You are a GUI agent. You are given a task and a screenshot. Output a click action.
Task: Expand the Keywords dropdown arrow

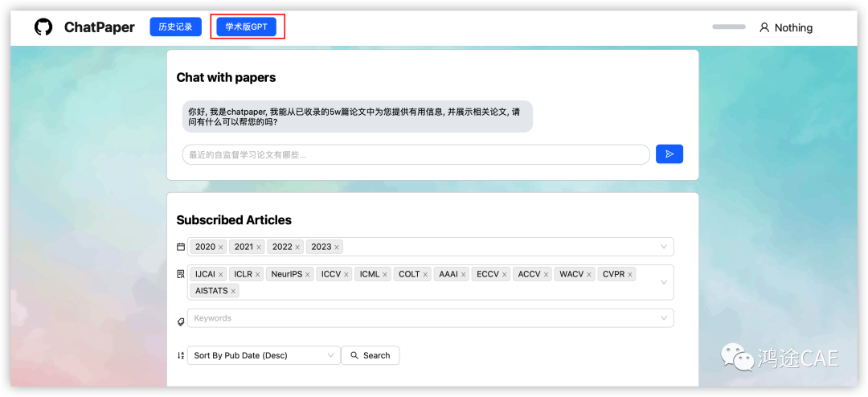click(664, 317)
